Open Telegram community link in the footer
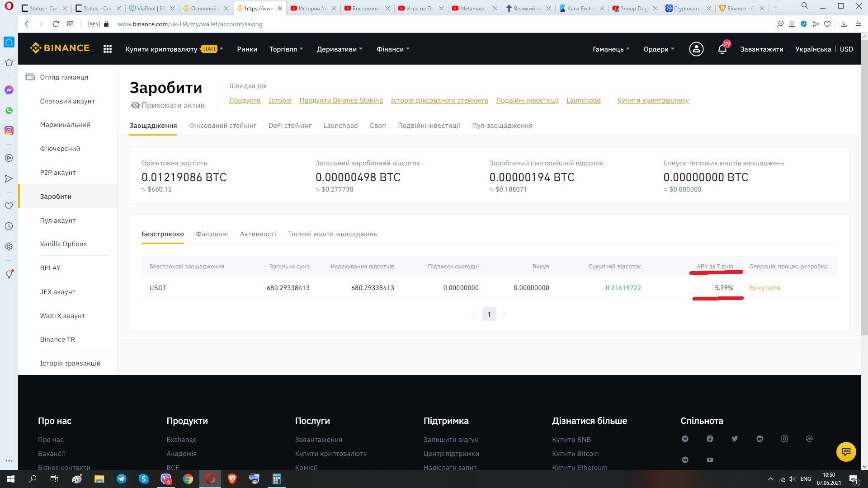868x488 pixels. [x=685, y=439]
